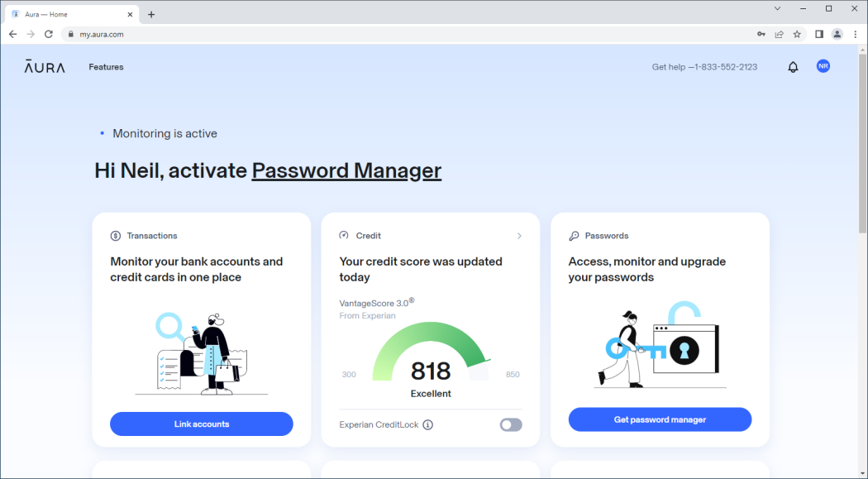Click the Credit gauge icon
Screen dimensions: 868x479
click(x=344, y=235)
